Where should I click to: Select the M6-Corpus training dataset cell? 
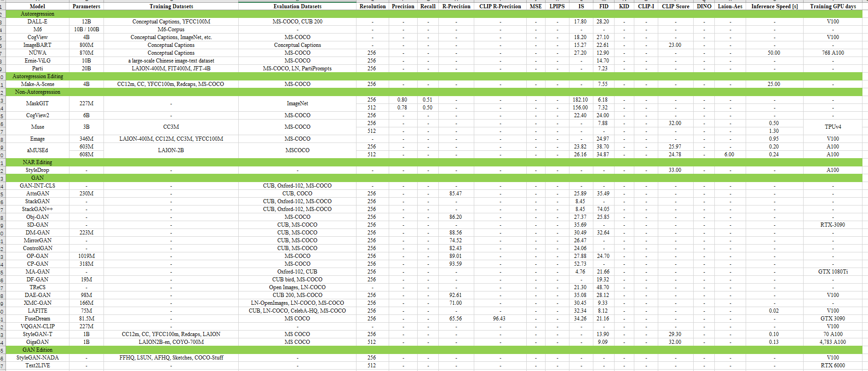tap(171, 29)
